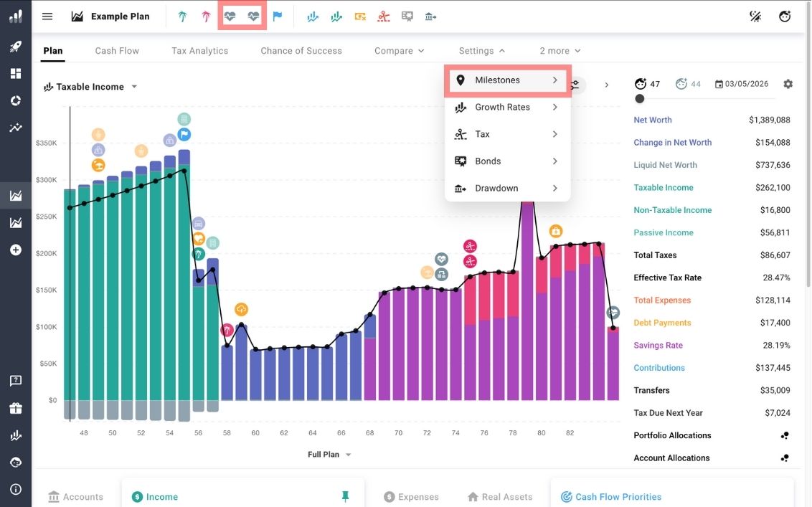812x507 pixels.
Task: Click the pin icon on Income tab
Action: pos(345,496)
